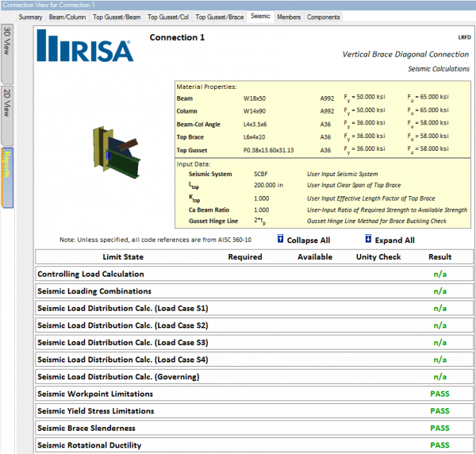This screenshot has width=476, height=454.
Task: Expand Controlling Load Calculation row
Action: [90, 274]
